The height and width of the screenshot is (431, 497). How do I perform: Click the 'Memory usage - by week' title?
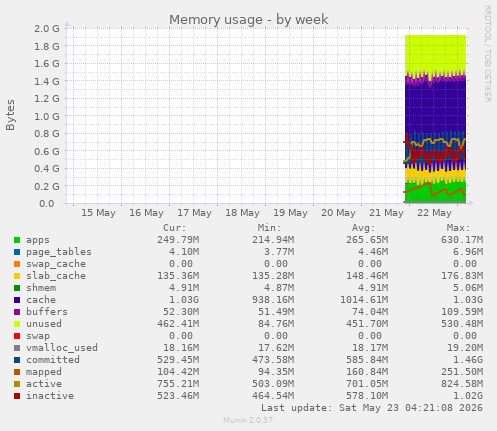point(249,20)
